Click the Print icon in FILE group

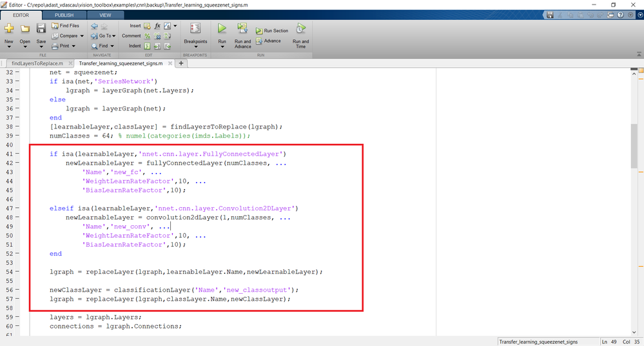55,46
